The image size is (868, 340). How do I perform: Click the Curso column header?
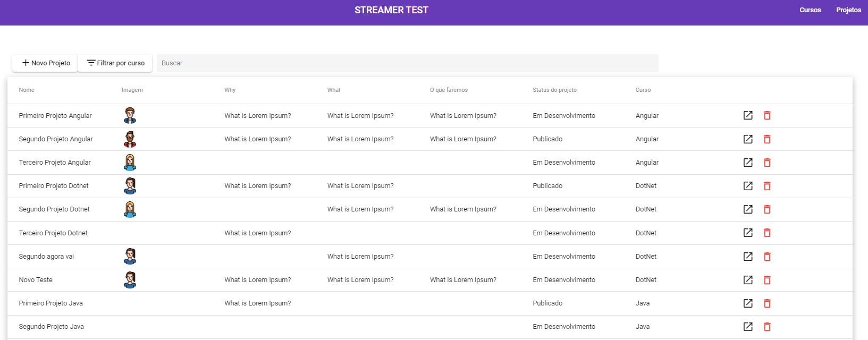643,90
